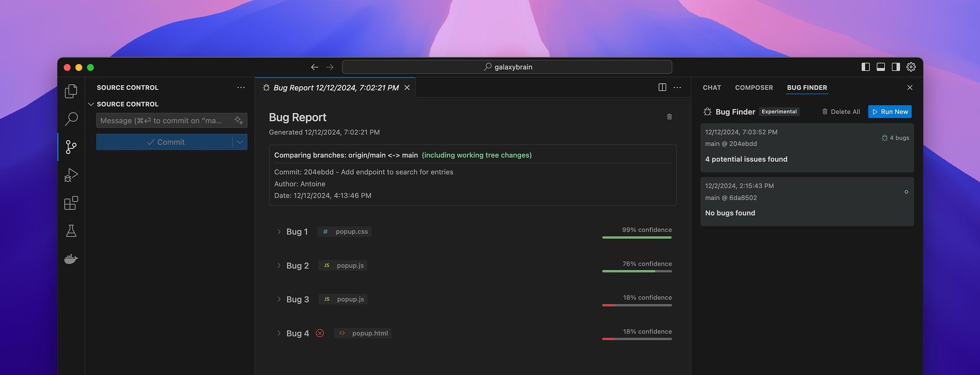Open the Explorer files icon
The height and width of the screenshot is (375, 980).
(71, 91)
